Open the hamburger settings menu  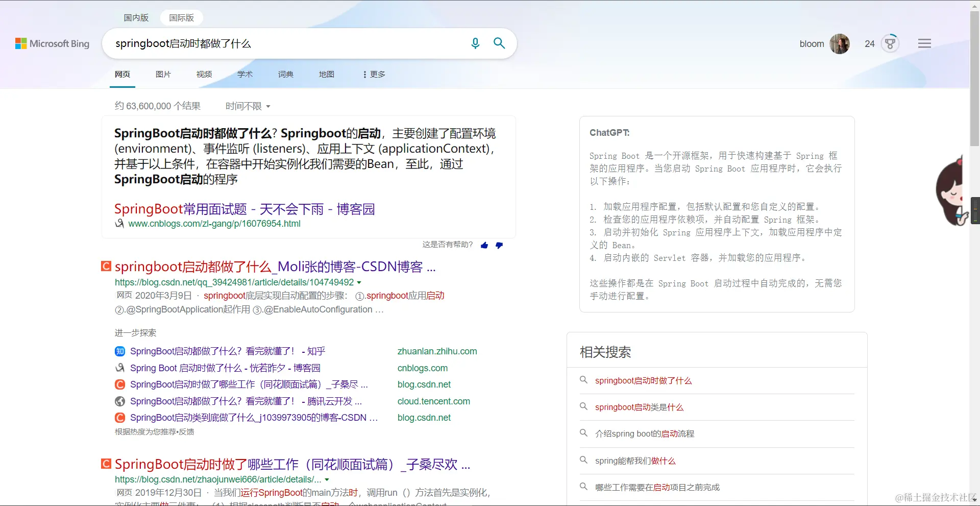[924, 44]
